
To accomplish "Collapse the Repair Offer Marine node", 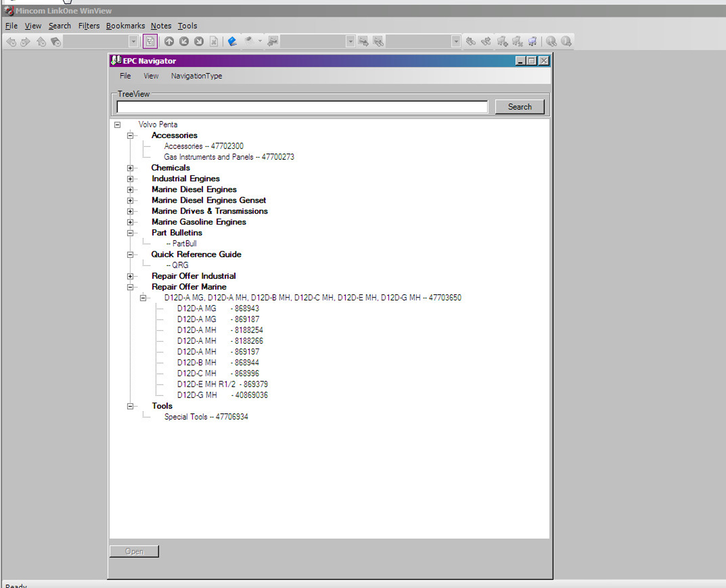I will pyautogui.click(x=130, y=287).
